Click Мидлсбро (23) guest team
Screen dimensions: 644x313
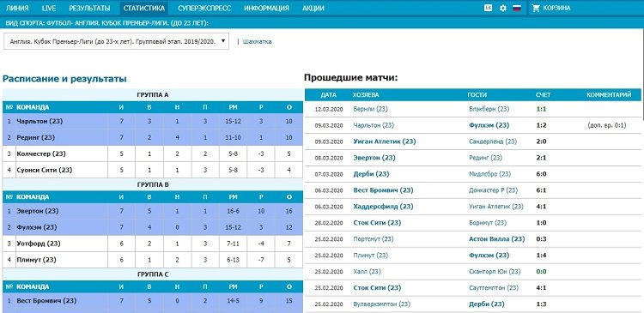pos(490,174)
